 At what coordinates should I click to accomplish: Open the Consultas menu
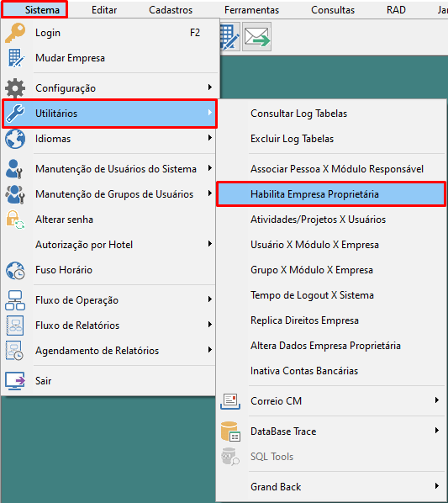(333, 10)
